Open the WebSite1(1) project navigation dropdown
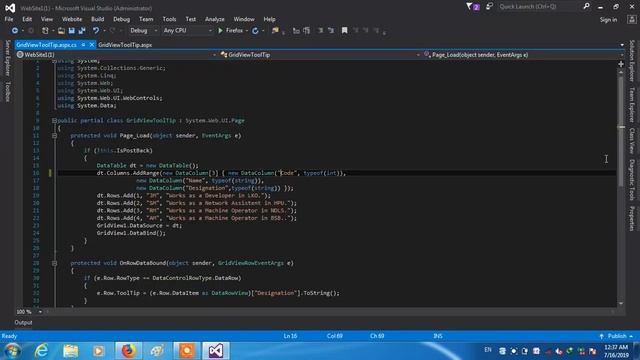 tap(116, 55)
